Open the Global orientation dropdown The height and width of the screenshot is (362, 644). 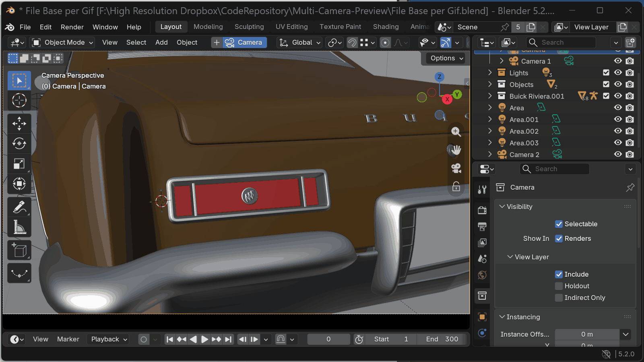point(300,42)
